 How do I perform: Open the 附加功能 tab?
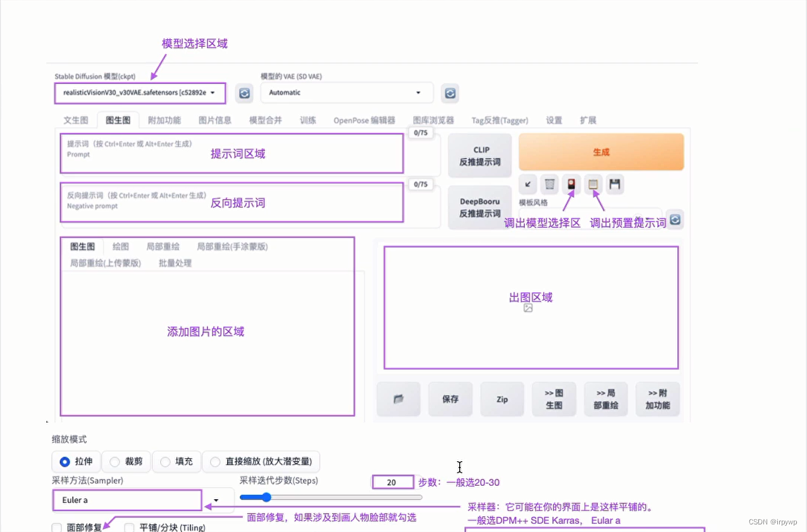(164, 120)
